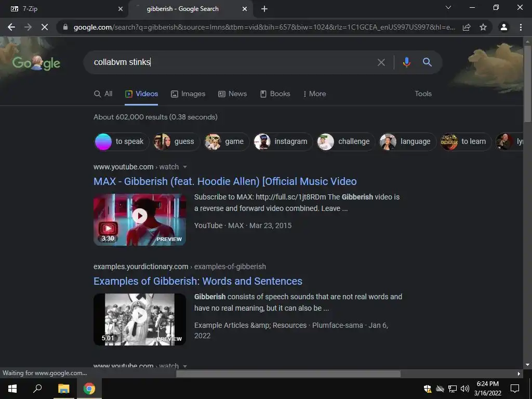532x399 pixels.
Task: Expand youtube.com result options arrow
Action: tap(185, 167)
